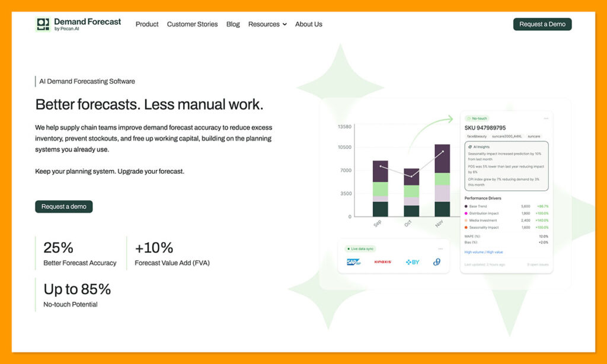
Task: Click the Sep bar in the chart
Action: (380, 189)
